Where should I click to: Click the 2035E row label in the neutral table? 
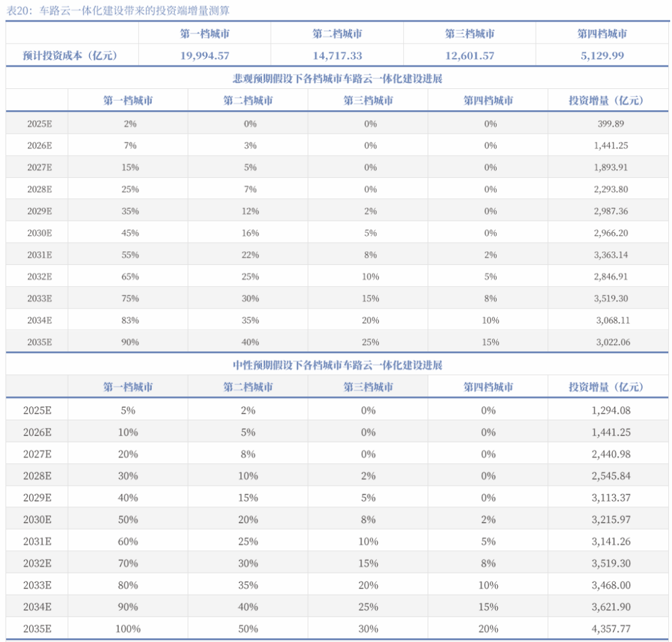pyautogui.click(x=37, y=629)
